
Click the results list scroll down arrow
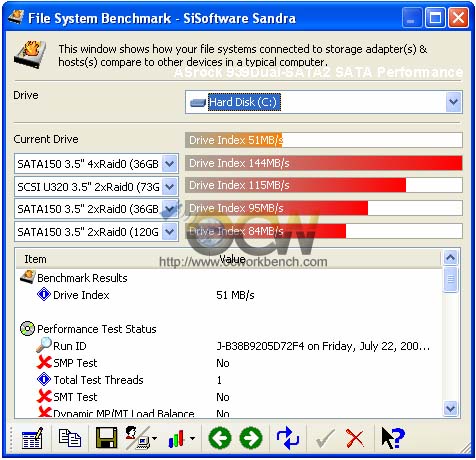click(x=451, y=408)
